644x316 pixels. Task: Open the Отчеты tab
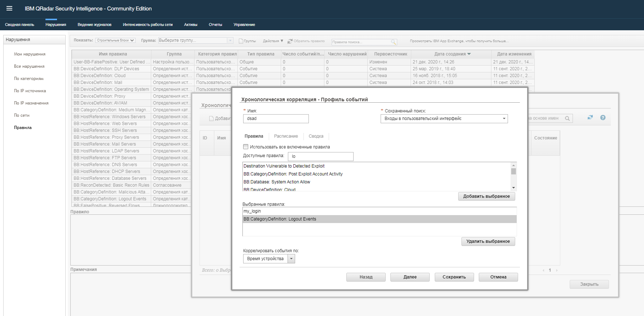tap(215, 25)
